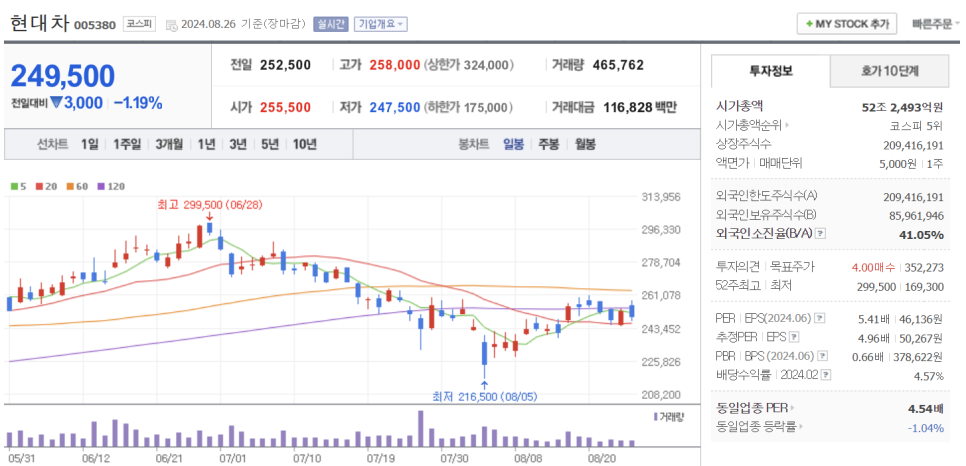This screenshot has width=966, height=466.
Task: Click the stock code 005380
Action: [94, 25]
